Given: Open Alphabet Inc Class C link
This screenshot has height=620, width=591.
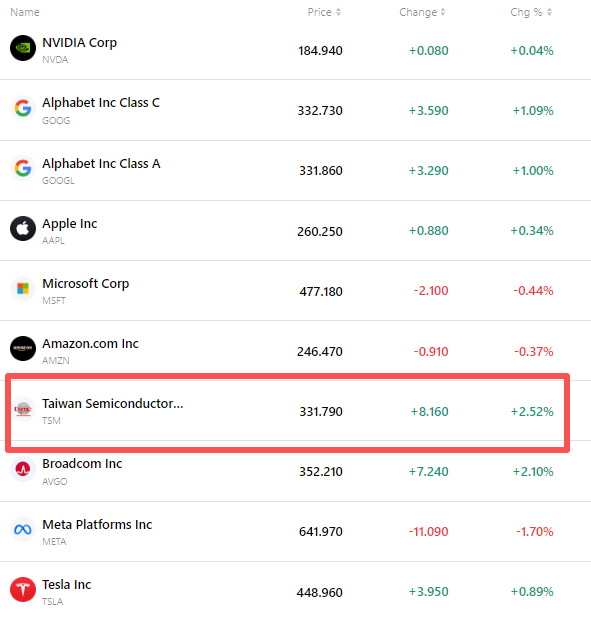Looking at the screenshot, I should tap(101, 102).
